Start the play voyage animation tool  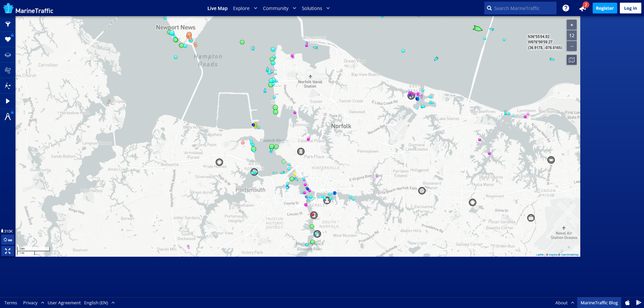(8, 101)
